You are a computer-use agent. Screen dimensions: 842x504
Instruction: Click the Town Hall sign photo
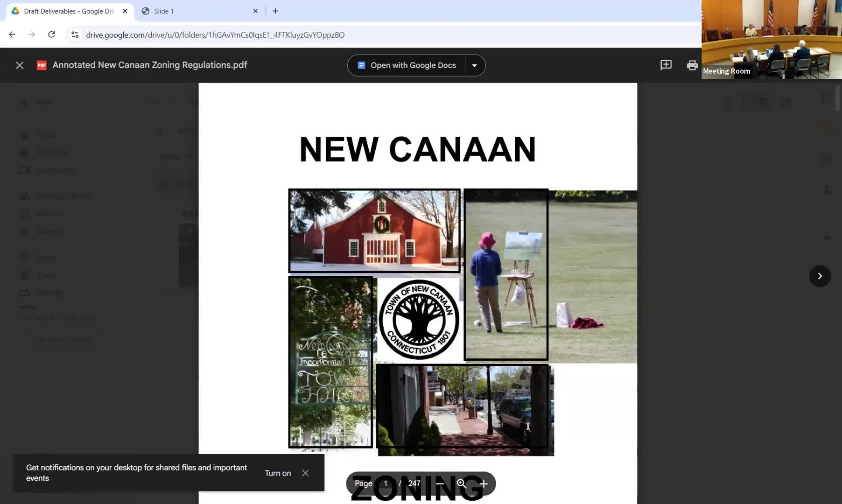tap(331, 362)
